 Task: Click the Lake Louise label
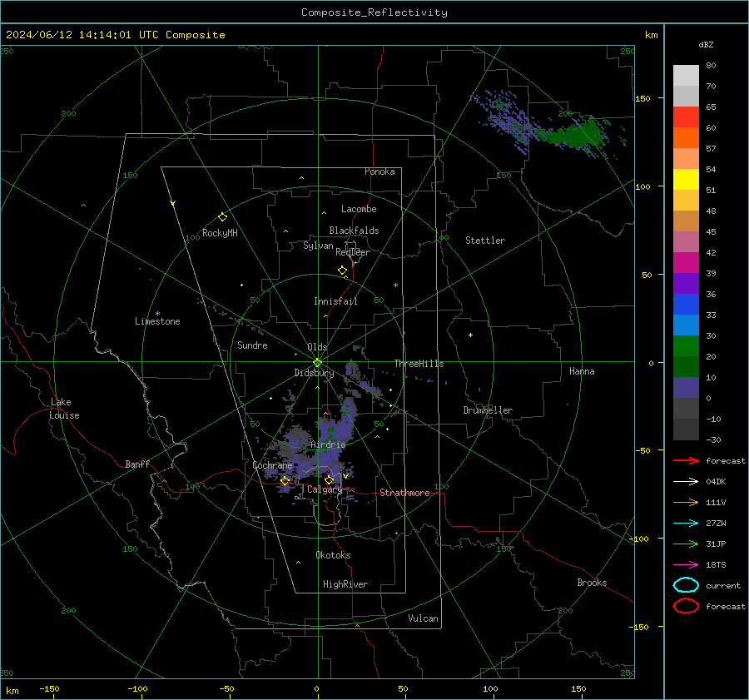pyautogui.click(x=64, y=409)
